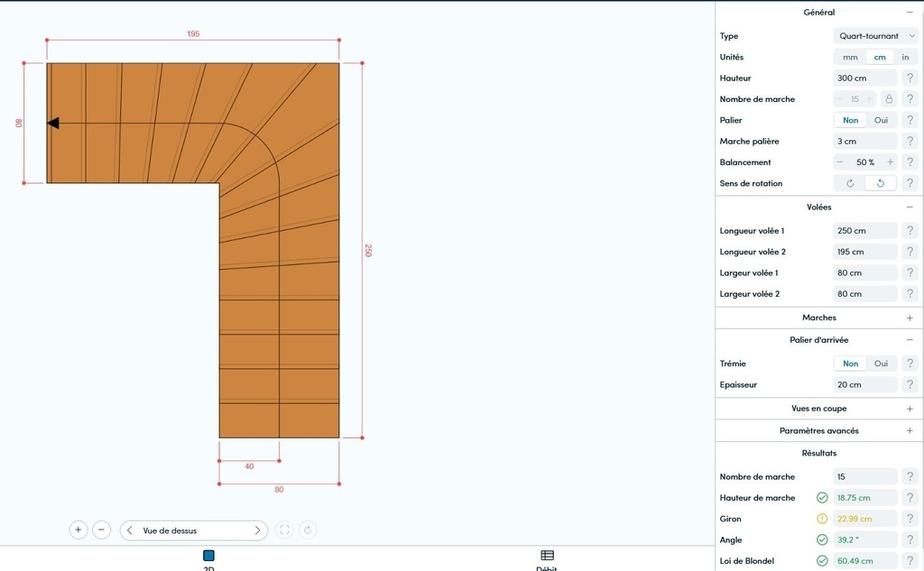Screen dimensions: 924x571
Task: Open help for Hauteur de marche result
Action: [x=910, y=498]
